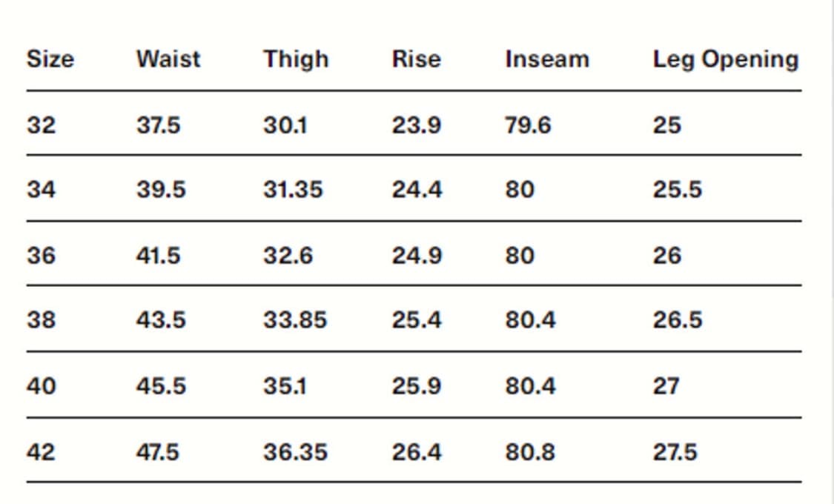
Task: Click thigh value 31.35
Action: (x=293, y=190)
